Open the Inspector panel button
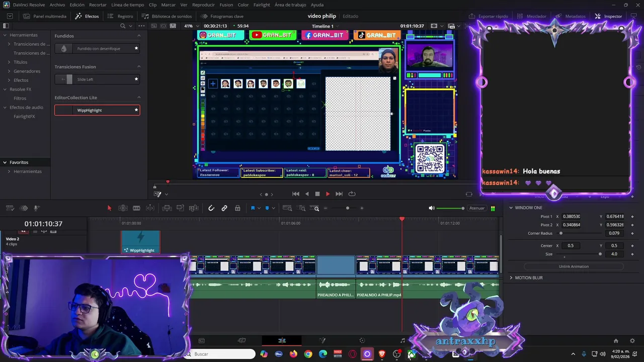 608,16
